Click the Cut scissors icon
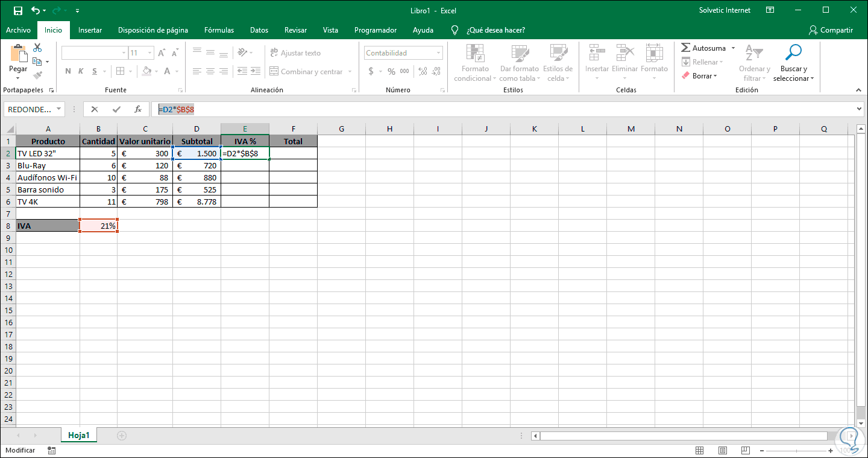The width and height of the screenshot is (868, 458). tap(37, 48)
